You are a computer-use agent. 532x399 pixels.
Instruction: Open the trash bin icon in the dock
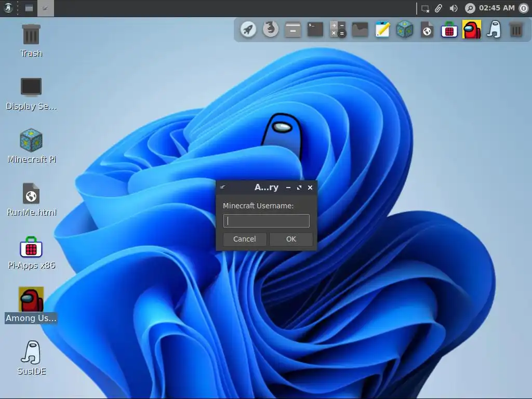pos(516,30)
